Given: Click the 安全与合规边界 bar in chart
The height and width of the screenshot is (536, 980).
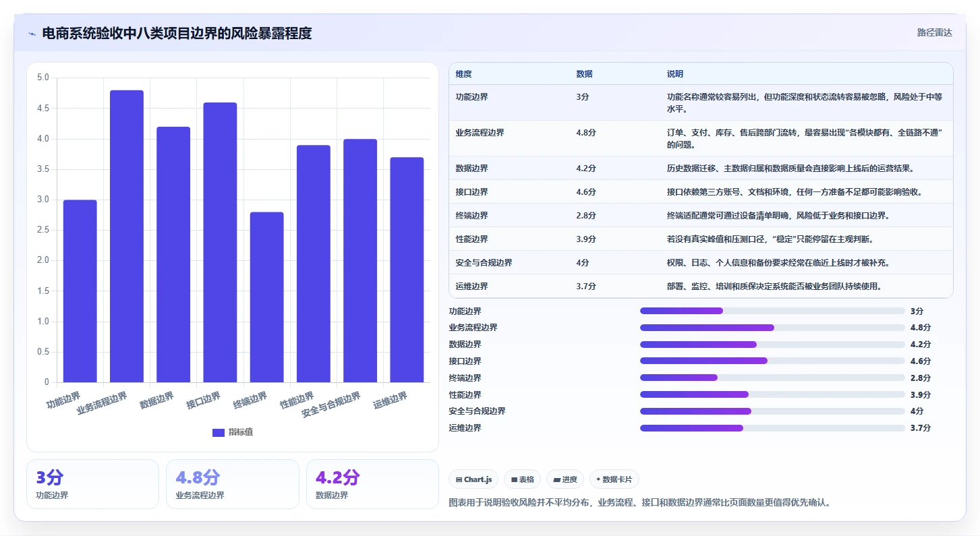Looking at the screenshot, I should click(360, 261).
